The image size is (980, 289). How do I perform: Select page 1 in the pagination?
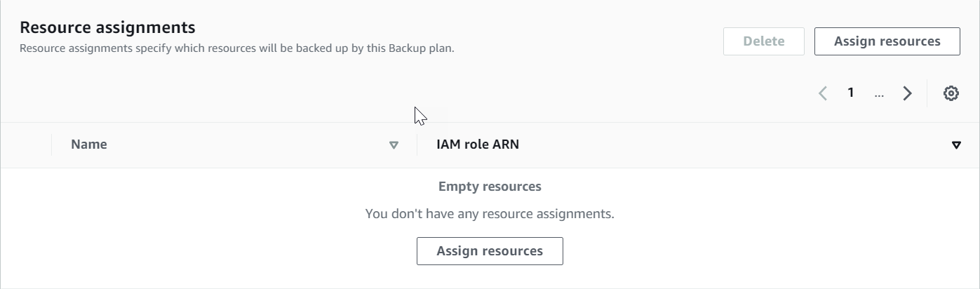click(850, 93)
